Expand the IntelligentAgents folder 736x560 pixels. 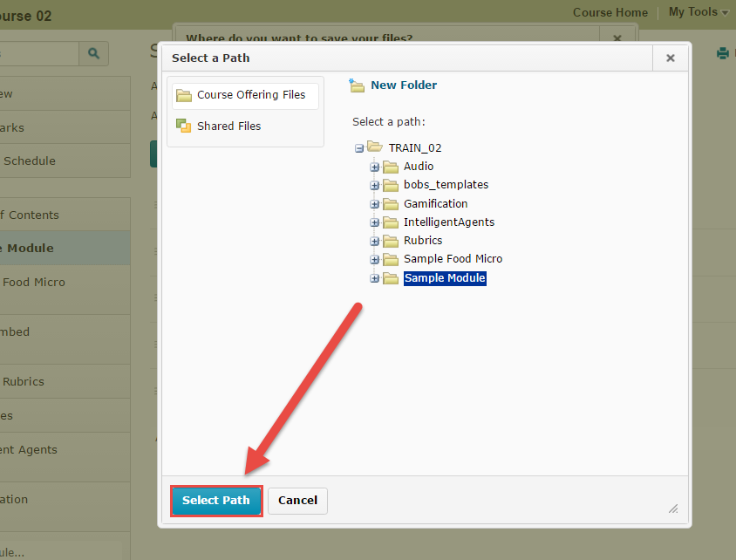point(374,222)
